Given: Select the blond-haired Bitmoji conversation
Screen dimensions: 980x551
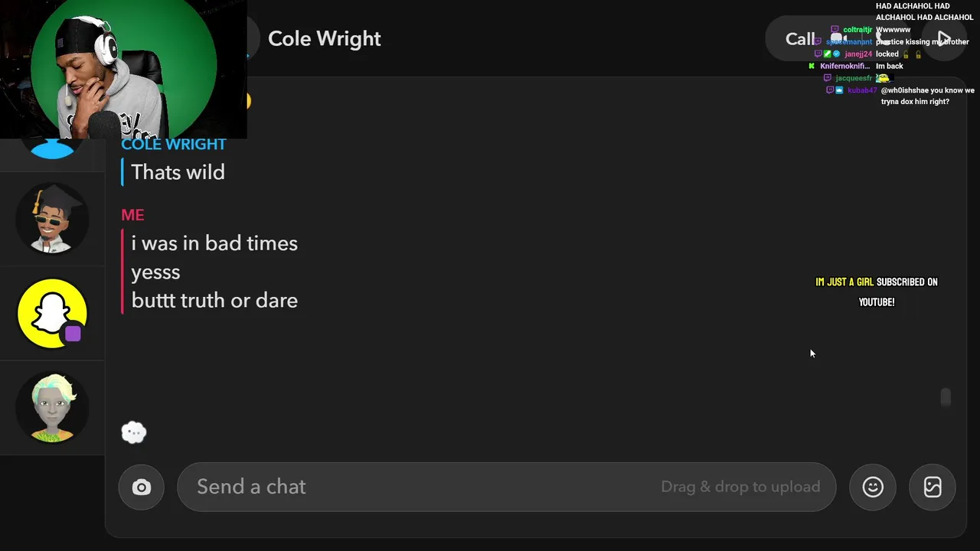Looking at the screenshot, I should coord(52,408).
